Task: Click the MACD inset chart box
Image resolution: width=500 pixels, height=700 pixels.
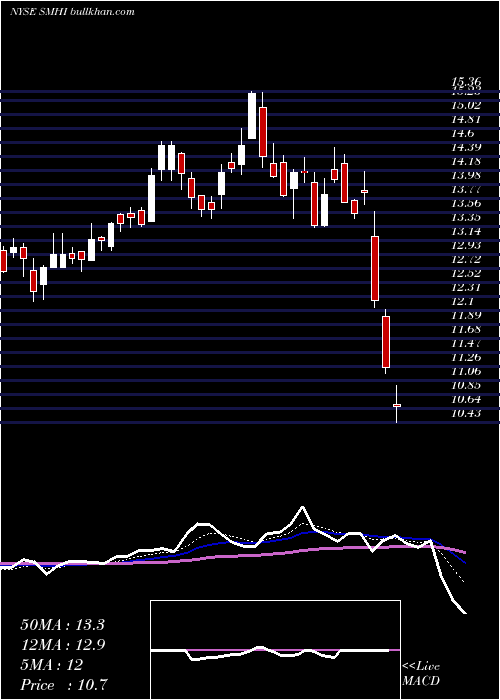Action: (x=275, y=650)
